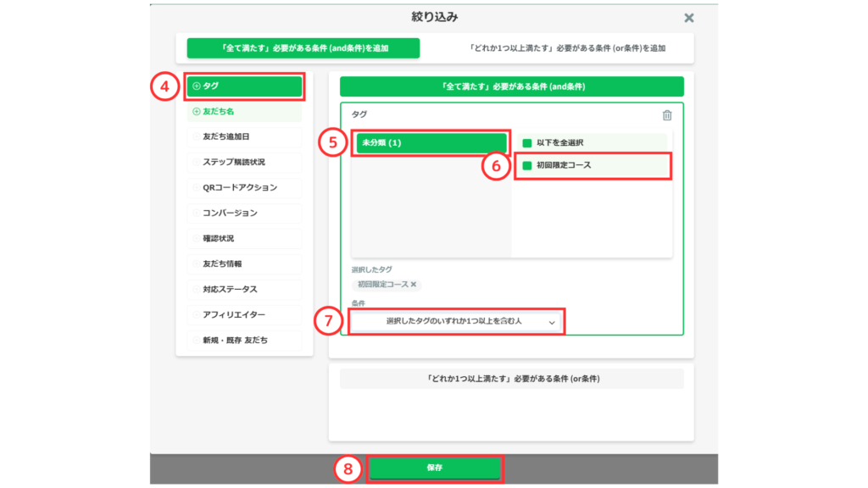The height and width of the screenshot is (488, 868).
Task: Uncheck the 初回限定コース tag checkbox
Action: pos(526,165)
